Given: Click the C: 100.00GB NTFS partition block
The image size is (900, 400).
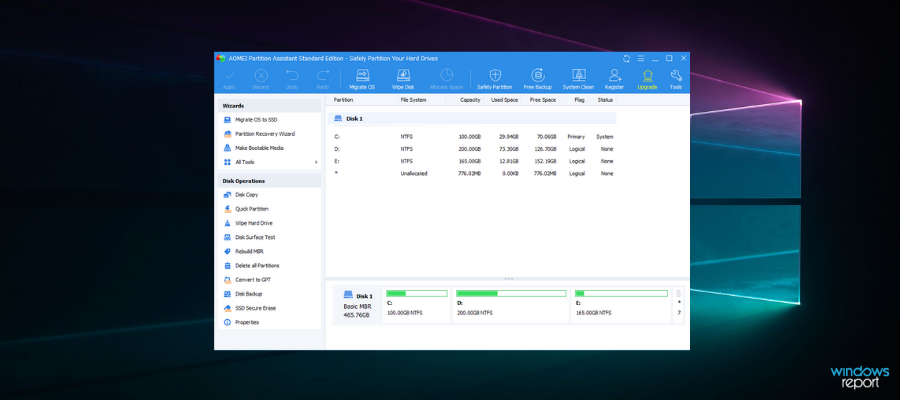Looking at the screenshot, I should 417,304.
